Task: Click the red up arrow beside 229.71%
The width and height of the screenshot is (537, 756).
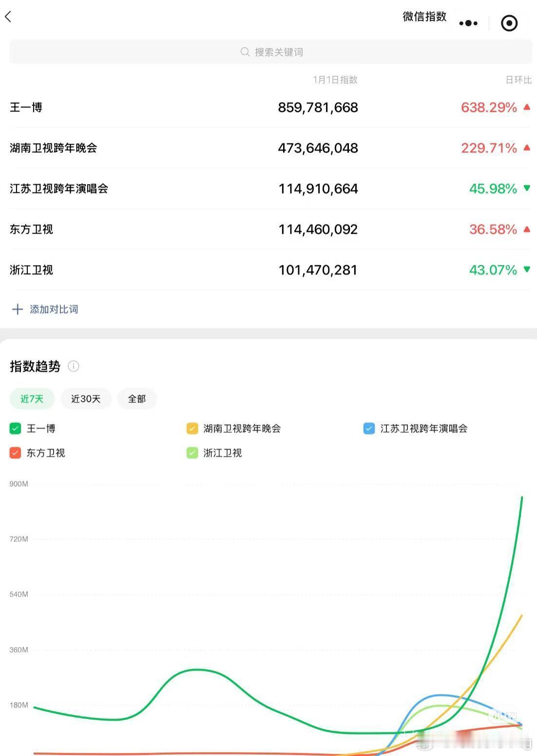Action: [x=527, y=148]
